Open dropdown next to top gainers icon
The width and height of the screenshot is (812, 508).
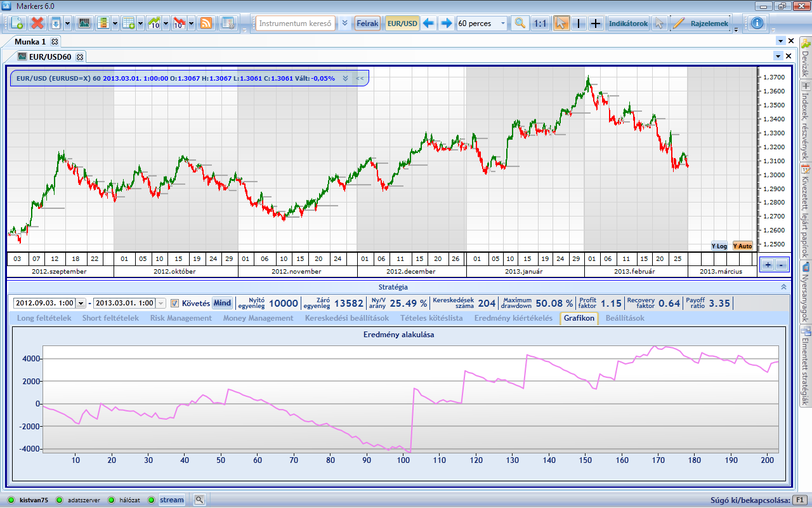(x=166, y=23)
